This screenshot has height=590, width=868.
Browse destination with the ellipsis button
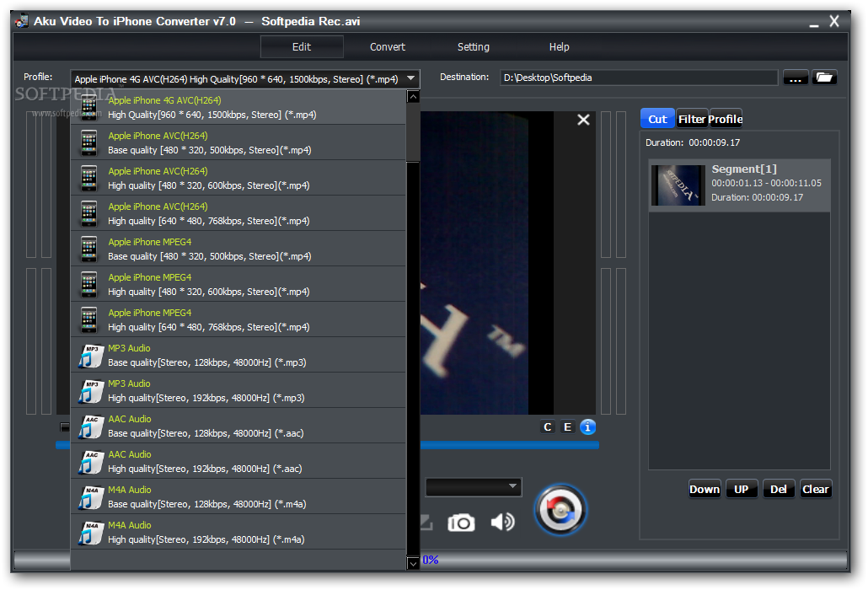(796, 78)
